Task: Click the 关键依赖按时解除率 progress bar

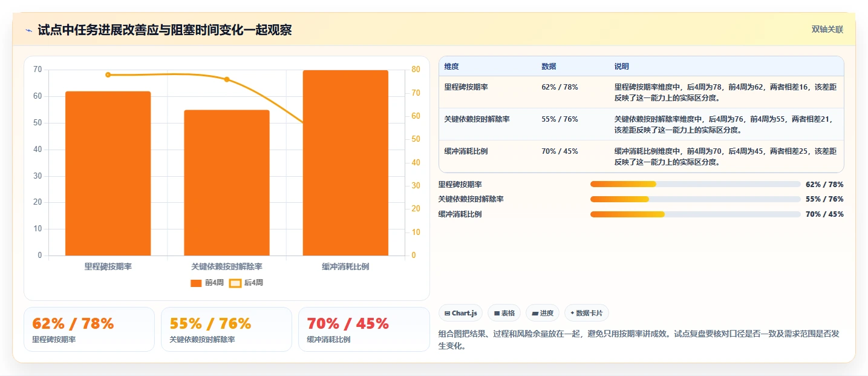Action: (696, 199)
